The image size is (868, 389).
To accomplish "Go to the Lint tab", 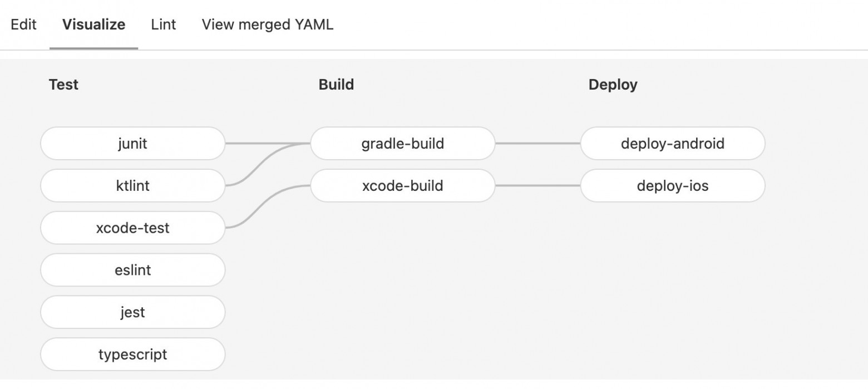I will pyautogui.click(x=163, y=24).
